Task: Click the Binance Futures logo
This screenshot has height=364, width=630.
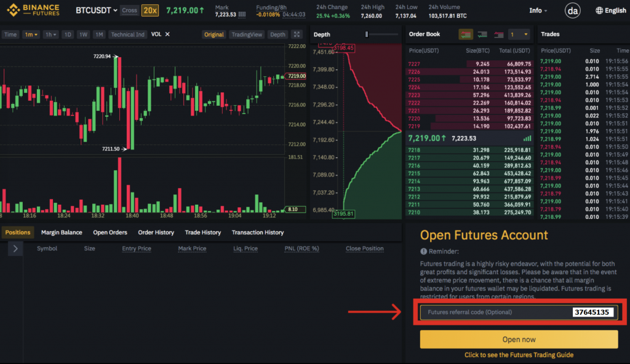Action: (x=33, y=10)
